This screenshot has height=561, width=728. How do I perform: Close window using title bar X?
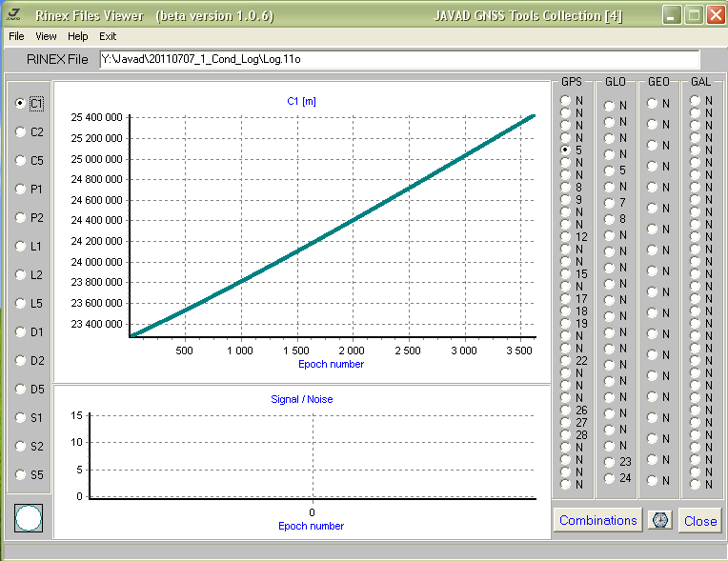(x=715, y=15)
